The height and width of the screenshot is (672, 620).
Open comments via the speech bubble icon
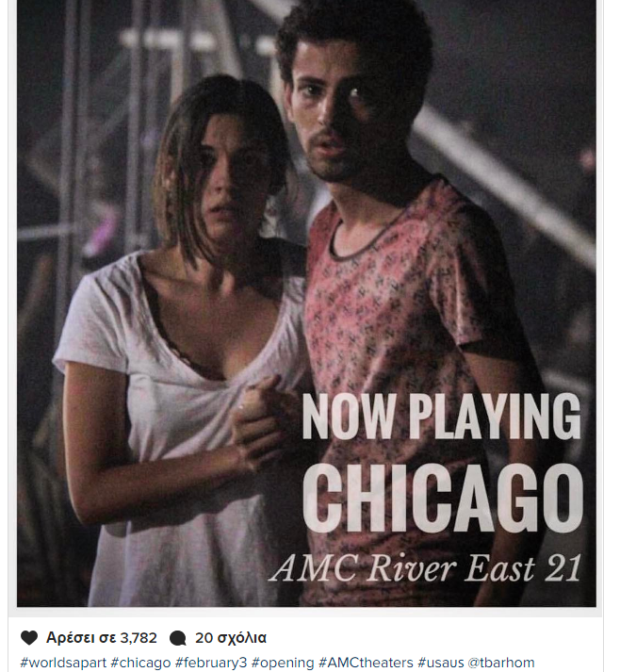pos(177,638)
